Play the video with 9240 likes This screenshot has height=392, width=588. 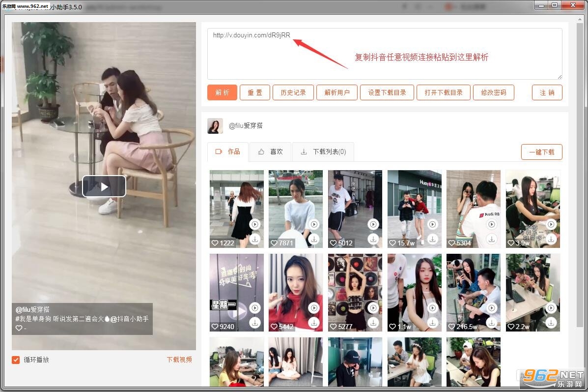254,308
